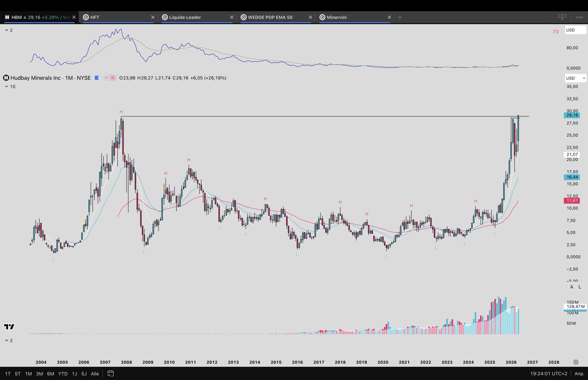Switch to the HBM tab
The width and height of the screenshot is (588, 380).
point(39,17)
